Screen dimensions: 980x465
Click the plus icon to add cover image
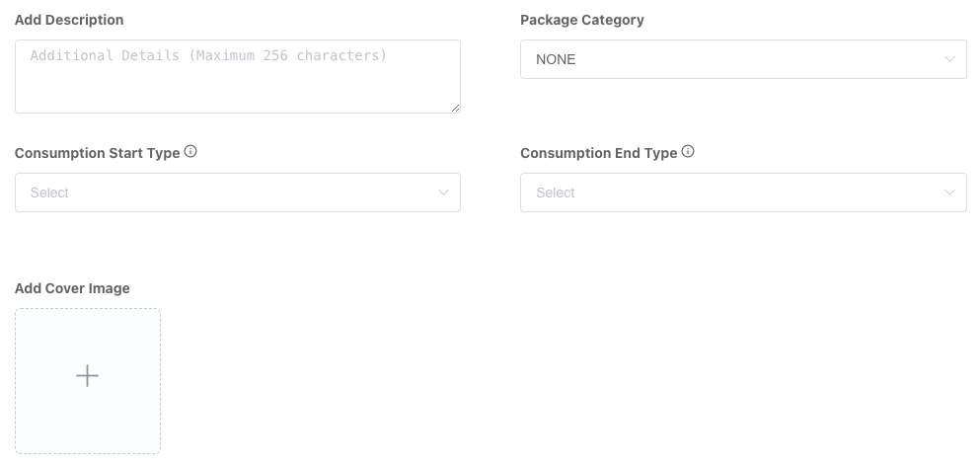point(88,376)
